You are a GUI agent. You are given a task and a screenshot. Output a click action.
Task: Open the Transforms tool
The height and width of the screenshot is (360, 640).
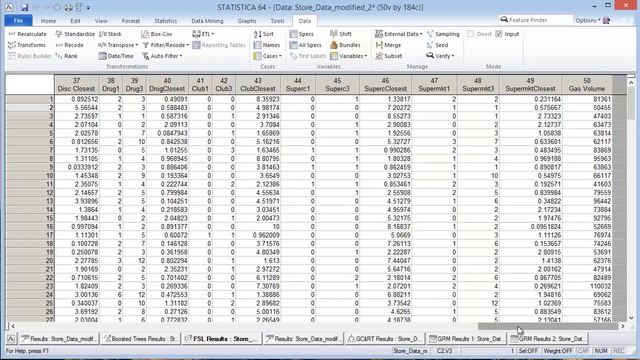pyautogui.click(x=27, y=45)
